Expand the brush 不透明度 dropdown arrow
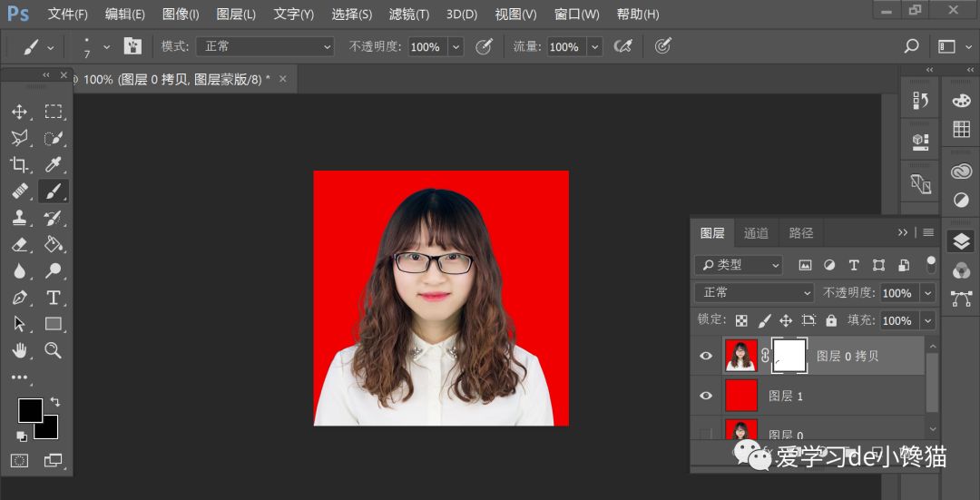The height and width of the screenshot is (500, 980). (456, 47)
